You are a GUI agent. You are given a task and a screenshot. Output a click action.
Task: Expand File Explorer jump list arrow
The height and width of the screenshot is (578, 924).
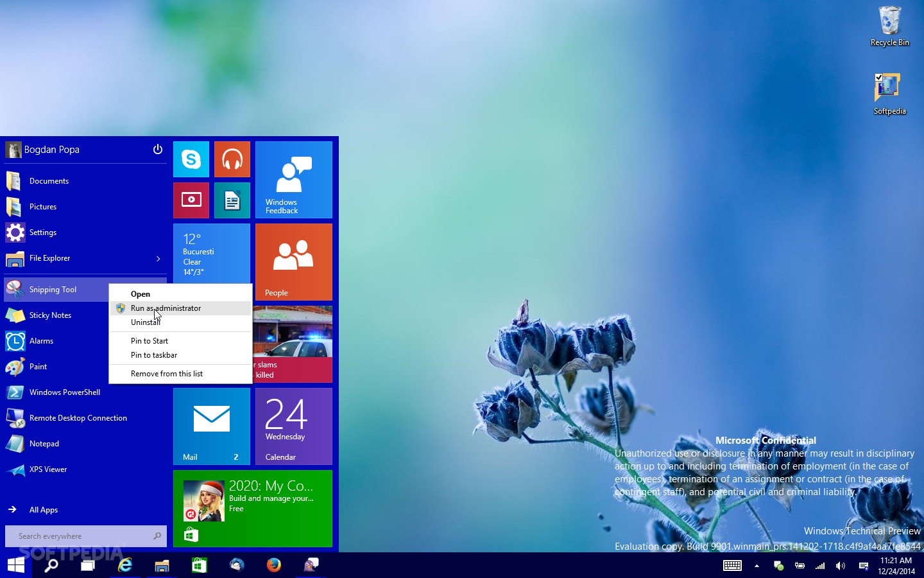(158, 258)
